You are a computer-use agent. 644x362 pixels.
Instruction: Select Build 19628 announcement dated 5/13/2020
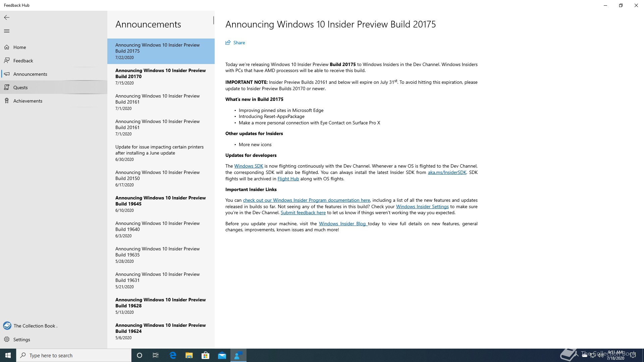[161, 306]
